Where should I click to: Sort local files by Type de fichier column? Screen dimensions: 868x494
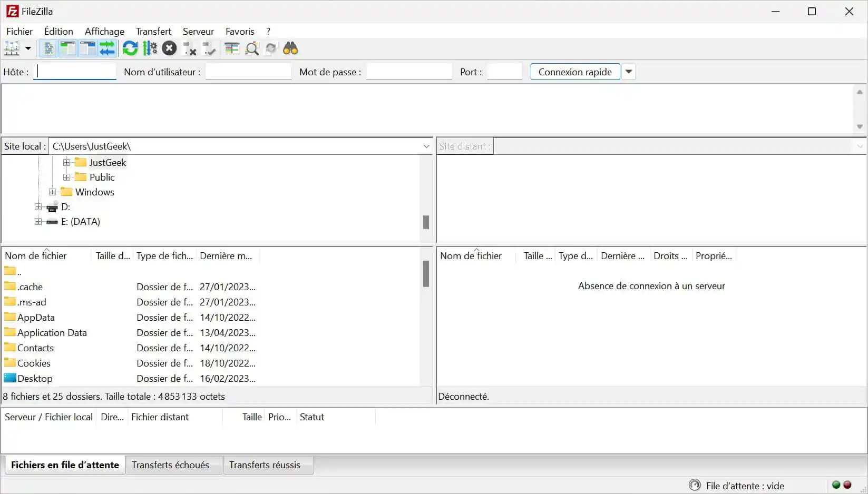click(x=164, y=256)
